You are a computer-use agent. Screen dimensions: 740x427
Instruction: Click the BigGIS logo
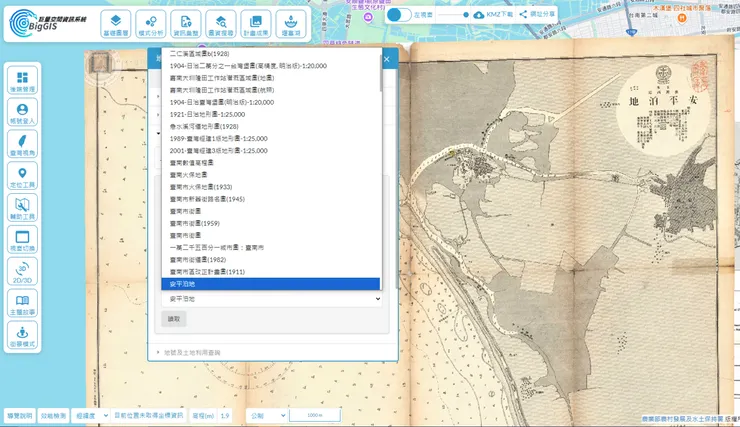coord(48,23)
